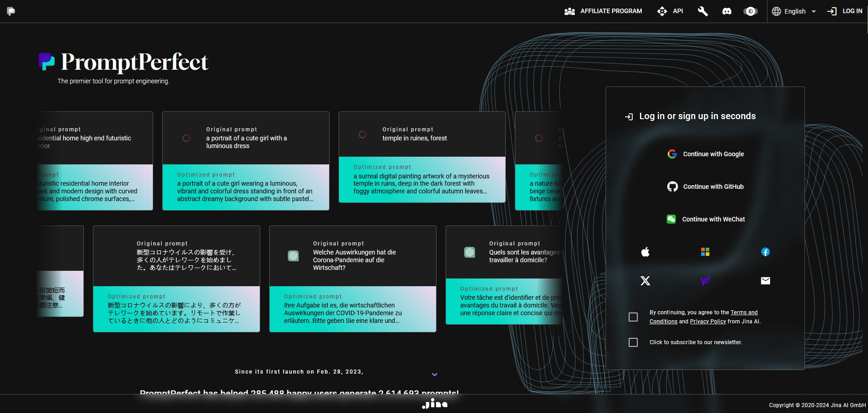Sign in with Apple icon
This screenshot has height=413, width=868.
tap(645, 252)
